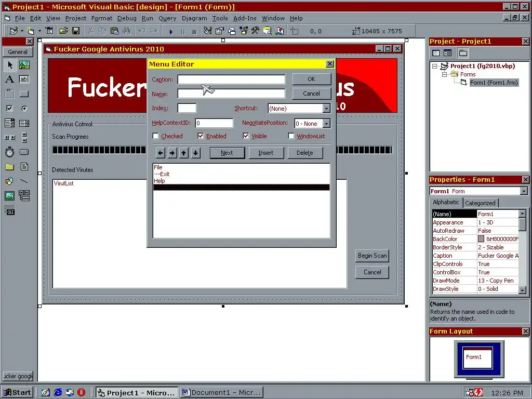Click the View Code icon in Project panel
Viewport: 532px width, 399px height.
click(x=436, y=53)
